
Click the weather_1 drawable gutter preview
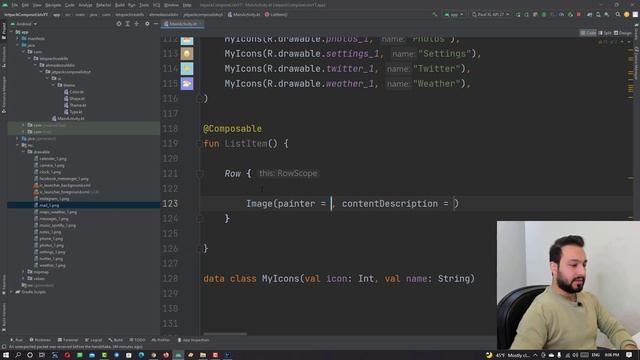(x=187, y=84)
